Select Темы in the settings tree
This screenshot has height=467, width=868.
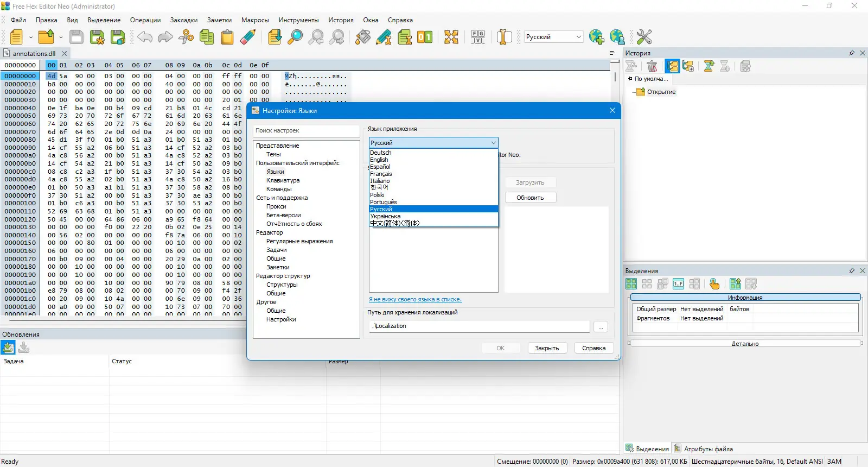[274, 154]
